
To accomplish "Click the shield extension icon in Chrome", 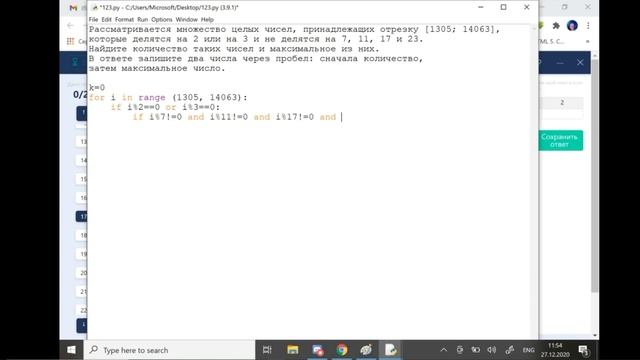I will pyautogui.click(x=541, y=26).
